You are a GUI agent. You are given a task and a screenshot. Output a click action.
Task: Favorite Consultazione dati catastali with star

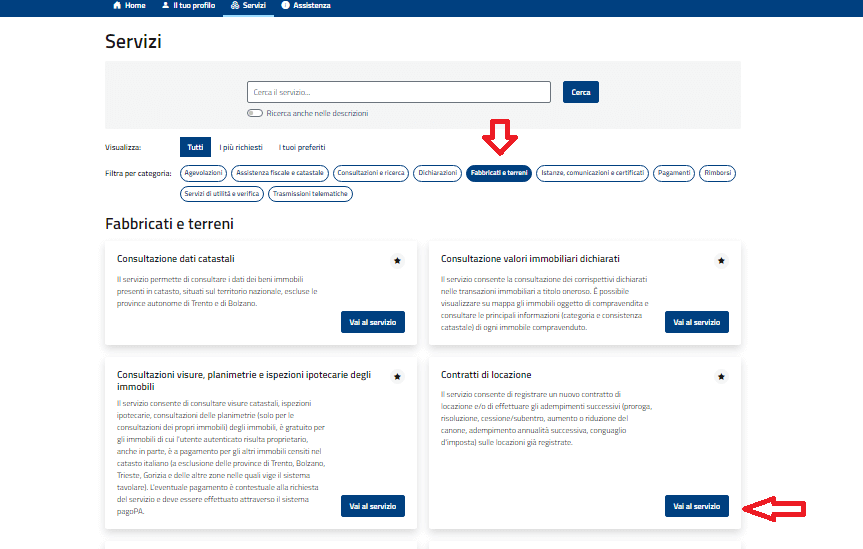397,260
